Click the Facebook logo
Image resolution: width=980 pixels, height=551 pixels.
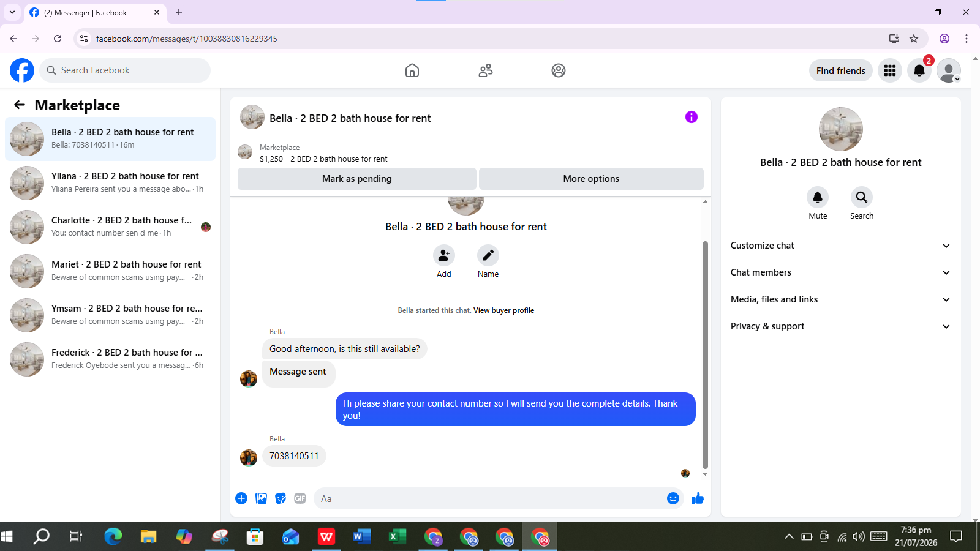point(22,70)
